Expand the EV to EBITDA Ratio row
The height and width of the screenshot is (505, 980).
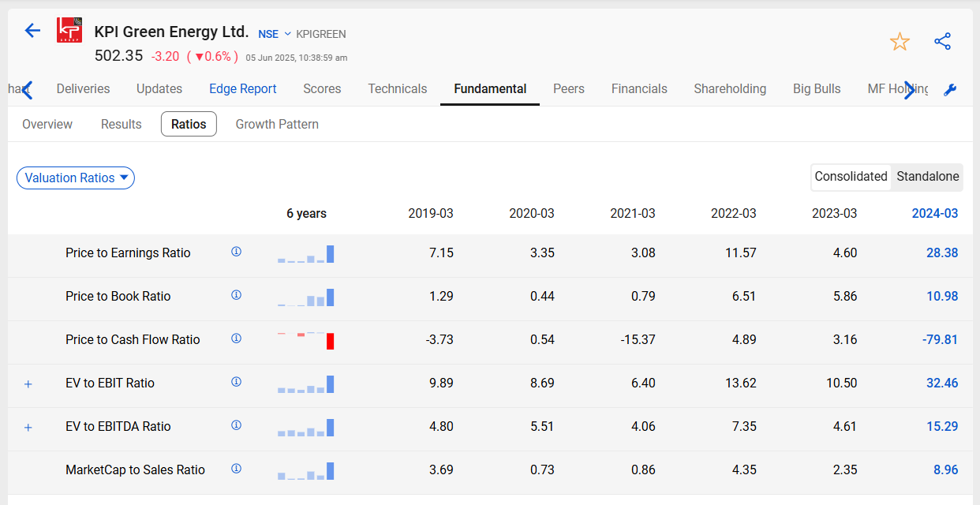[28, 428]
